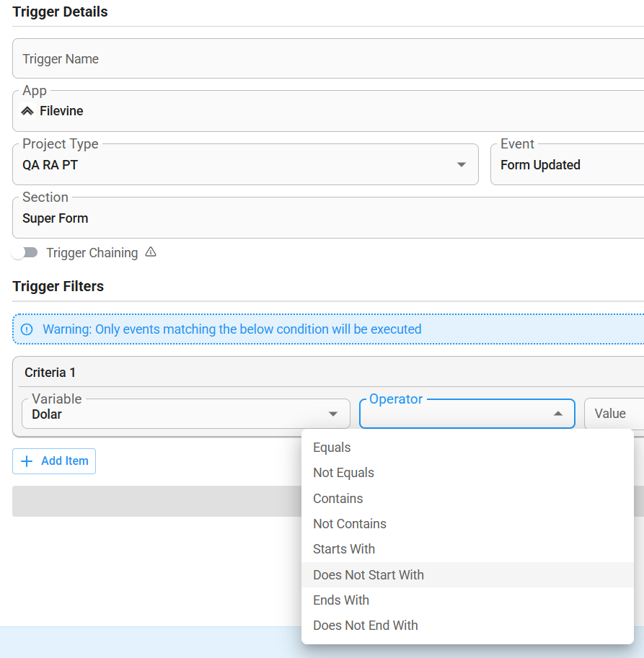
Task: Click the Add Item button
Action: (54, 461)
